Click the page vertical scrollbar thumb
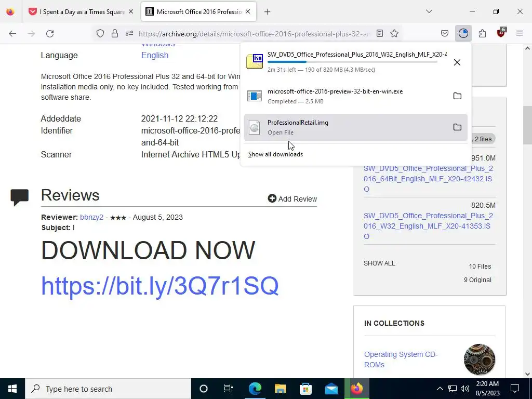The height and width of the screenshot is (399, 532). click(527, 125)
